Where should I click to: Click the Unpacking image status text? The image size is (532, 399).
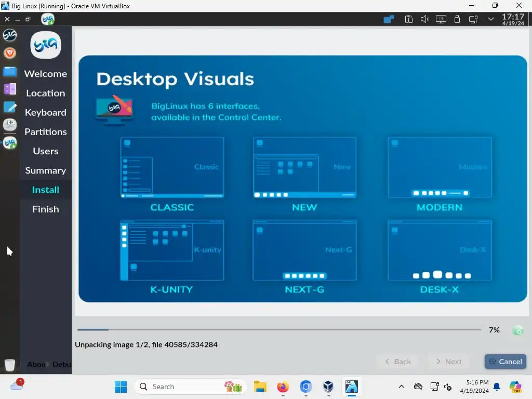(x=146, y=345)
